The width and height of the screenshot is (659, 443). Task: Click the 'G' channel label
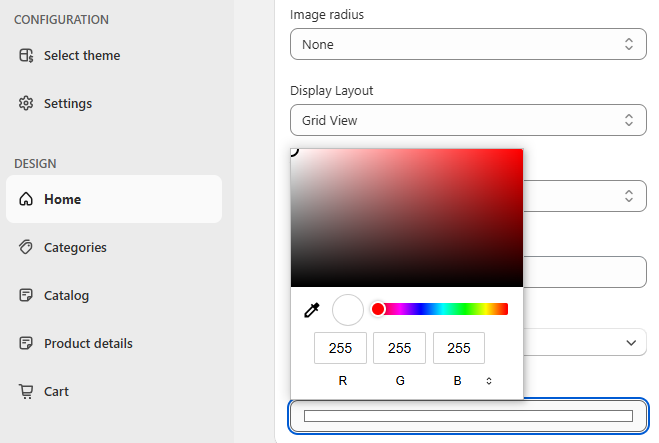400,381
